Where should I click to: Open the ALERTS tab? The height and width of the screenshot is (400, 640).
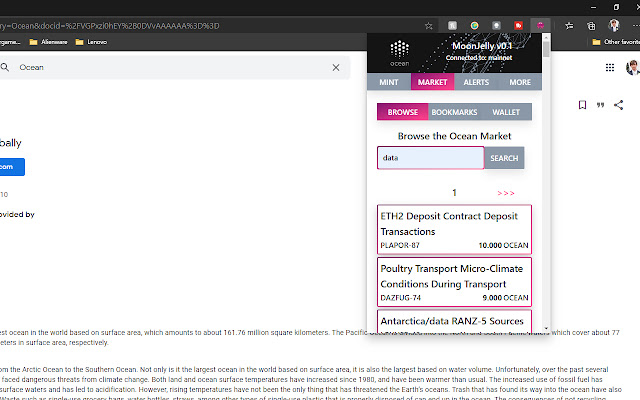click(x=476, y=82)
